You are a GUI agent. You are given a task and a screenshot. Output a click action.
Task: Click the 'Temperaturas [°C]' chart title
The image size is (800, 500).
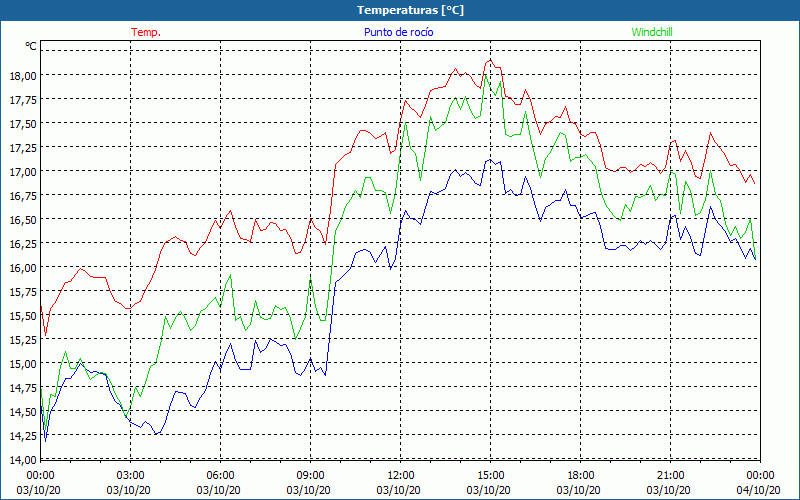(x=410, y=10)
